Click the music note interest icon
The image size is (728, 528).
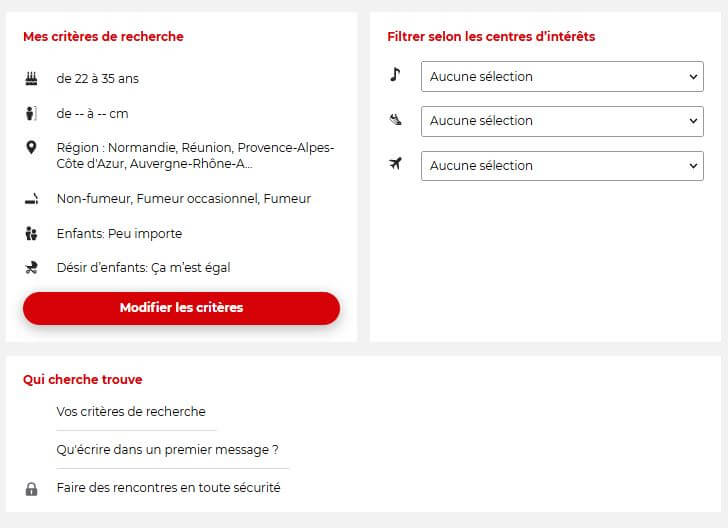[x=395, y=75]
